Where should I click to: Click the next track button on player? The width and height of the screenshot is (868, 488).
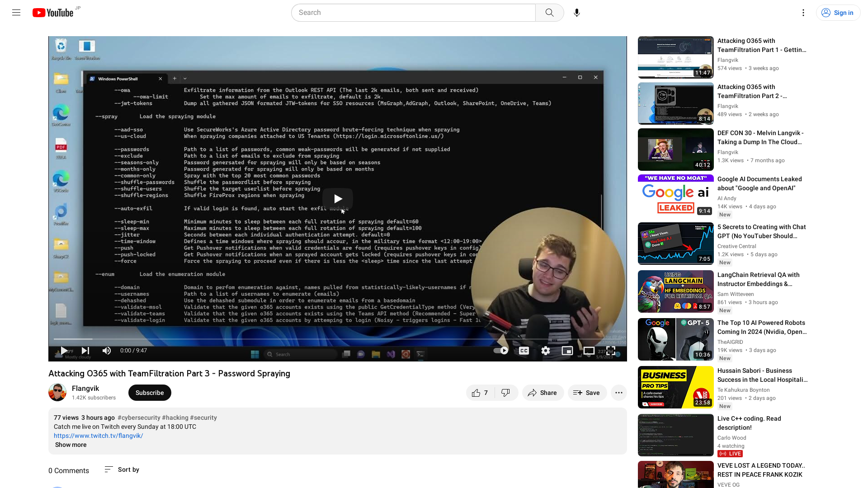tap(85, 350)
